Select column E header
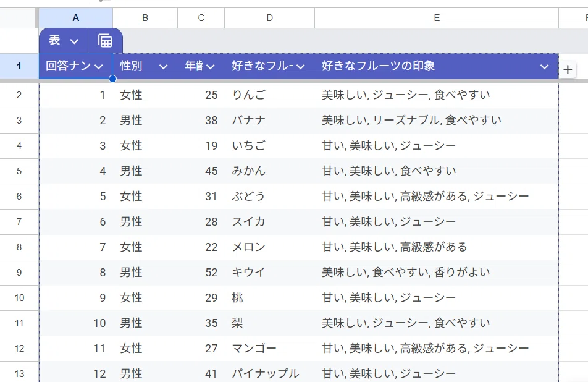588x382 pixels. click(437, 18)
